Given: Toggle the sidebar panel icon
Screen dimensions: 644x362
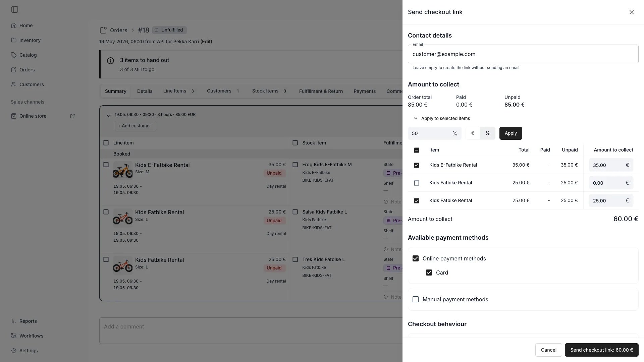Looking at the screenshot, I should click(x=15, y=9).
